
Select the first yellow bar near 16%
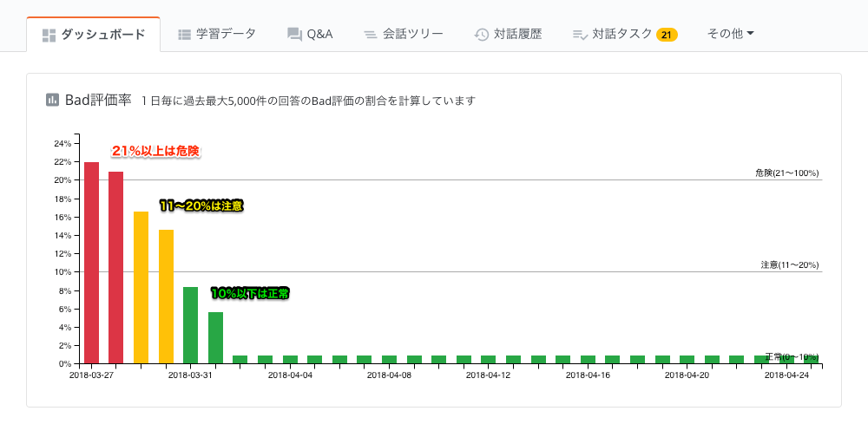[141, 287]
